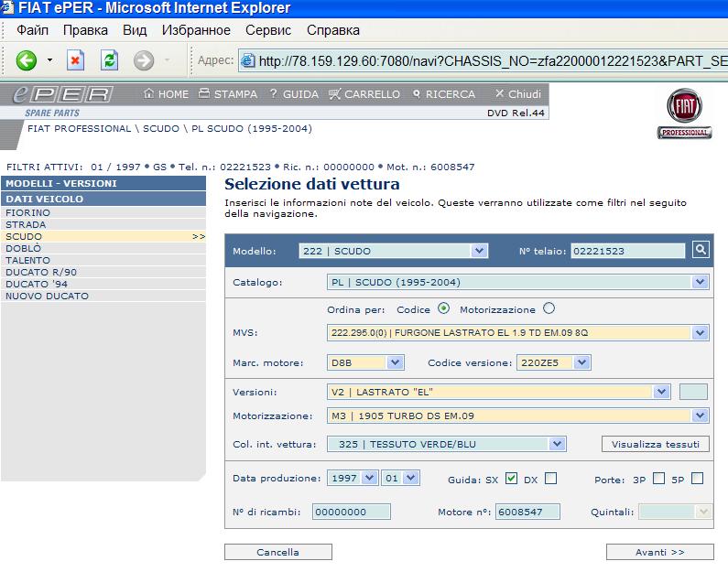
Task: Click the chassis number search magnifier icon
Action: pos(701,250)
